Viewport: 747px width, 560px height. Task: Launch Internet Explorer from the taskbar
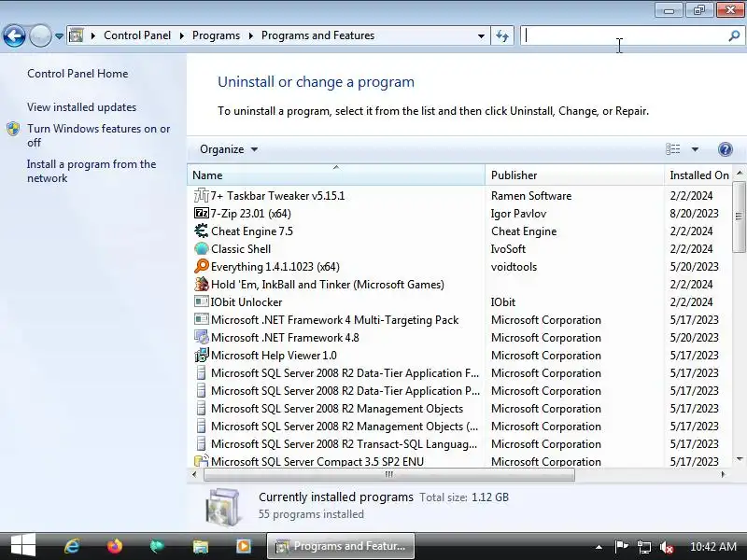coord(72,546)
